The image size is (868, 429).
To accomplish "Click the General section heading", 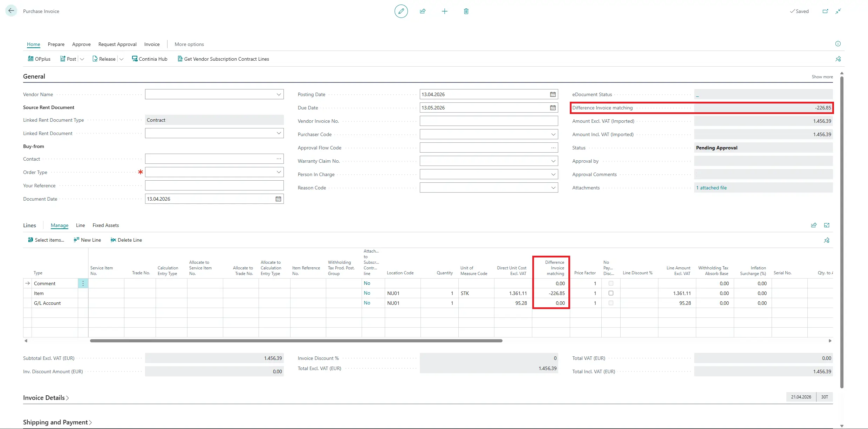I will (34, 76).
